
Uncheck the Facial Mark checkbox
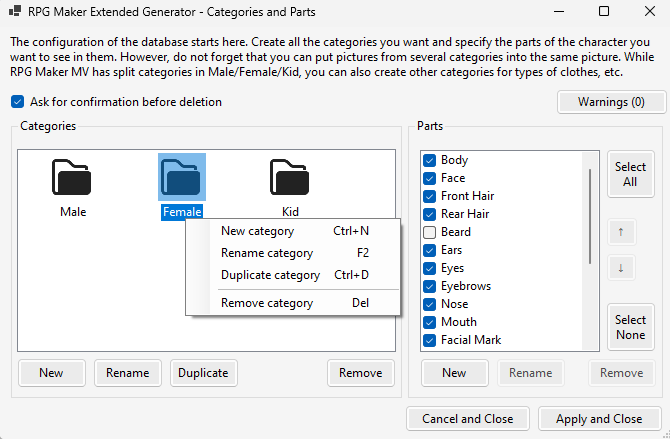[x=429, y=340]
